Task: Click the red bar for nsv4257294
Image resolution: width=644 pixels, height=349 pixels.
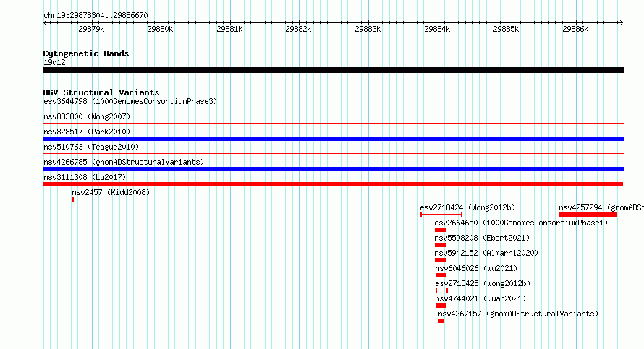Action: click(x=588, y=215)
